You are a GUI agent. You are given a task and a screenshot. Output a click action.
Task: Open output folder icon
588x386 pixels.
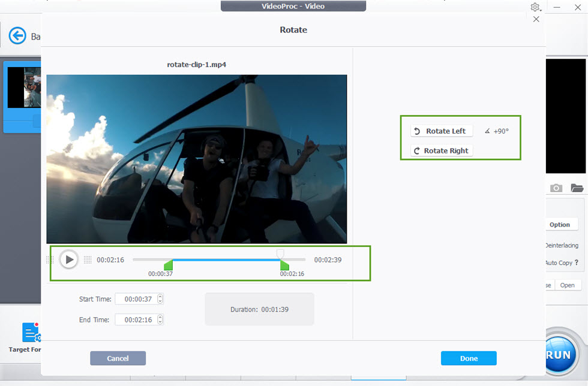tap(577, 188)
